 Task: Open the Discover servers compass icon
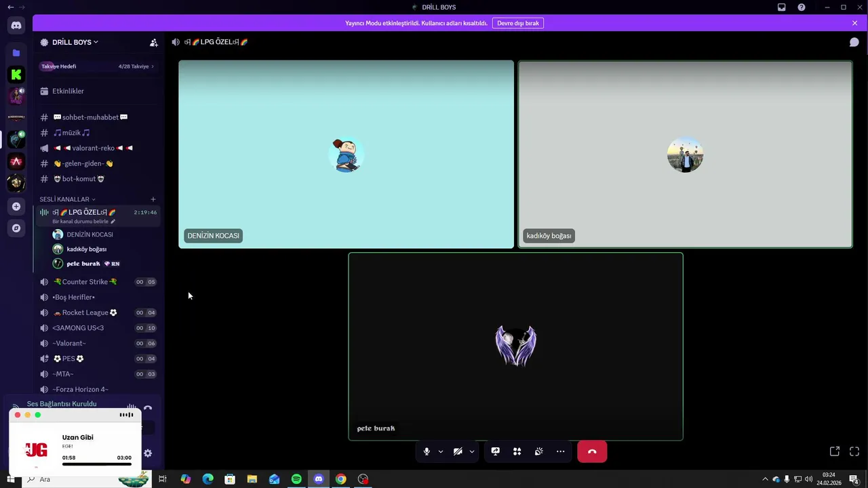point(16,228)
